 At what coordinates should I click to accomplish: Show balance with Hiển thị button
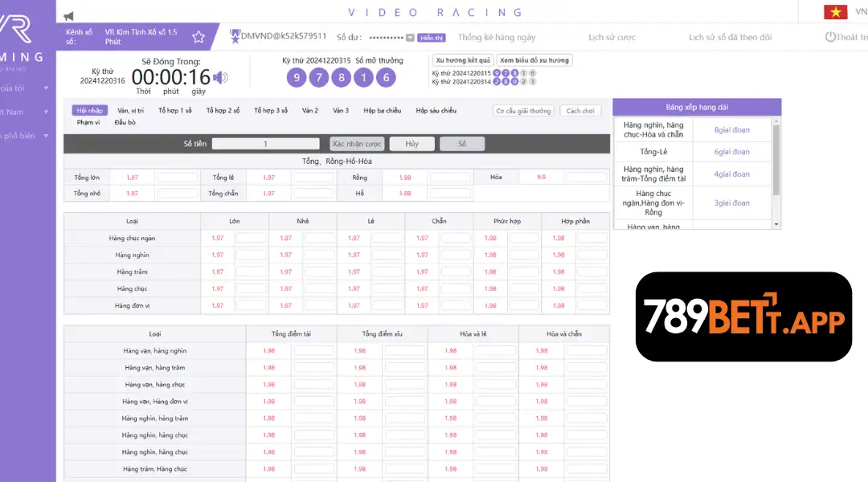click(x=432, y=38)
